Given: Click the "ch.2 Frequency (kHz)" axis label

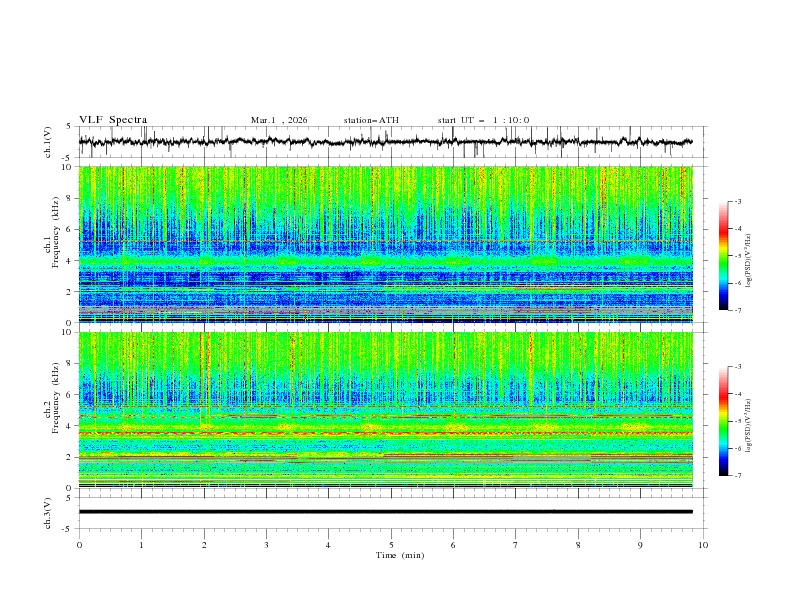Looking at the screenshot, I should [51, 397].
